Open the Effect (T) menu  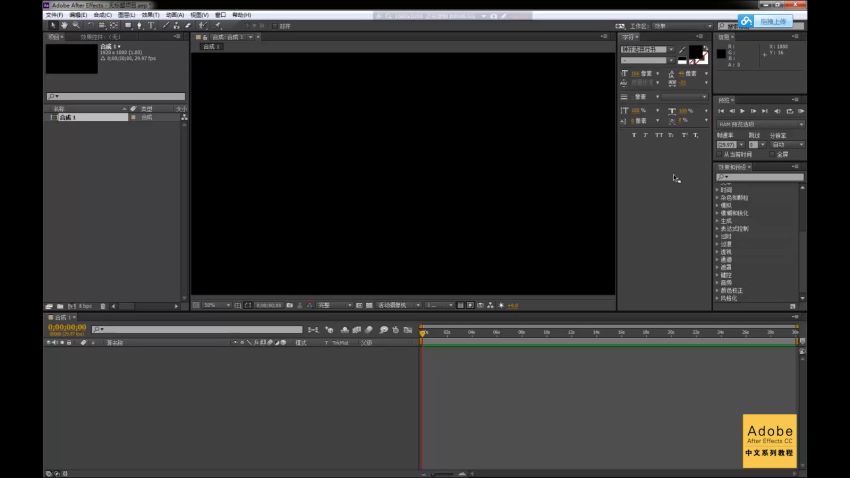tap(150, 15)
